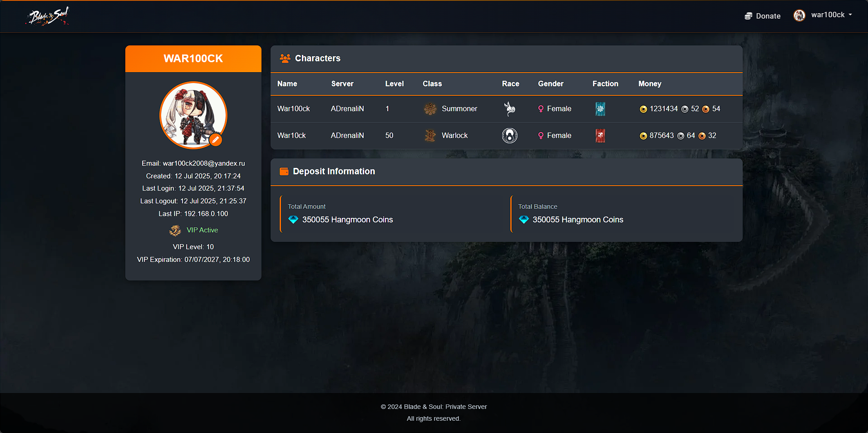Viewport: 868px width, 433px height.
Task: Click the gold coin icon beside 1231434
Action: [643, 109]
